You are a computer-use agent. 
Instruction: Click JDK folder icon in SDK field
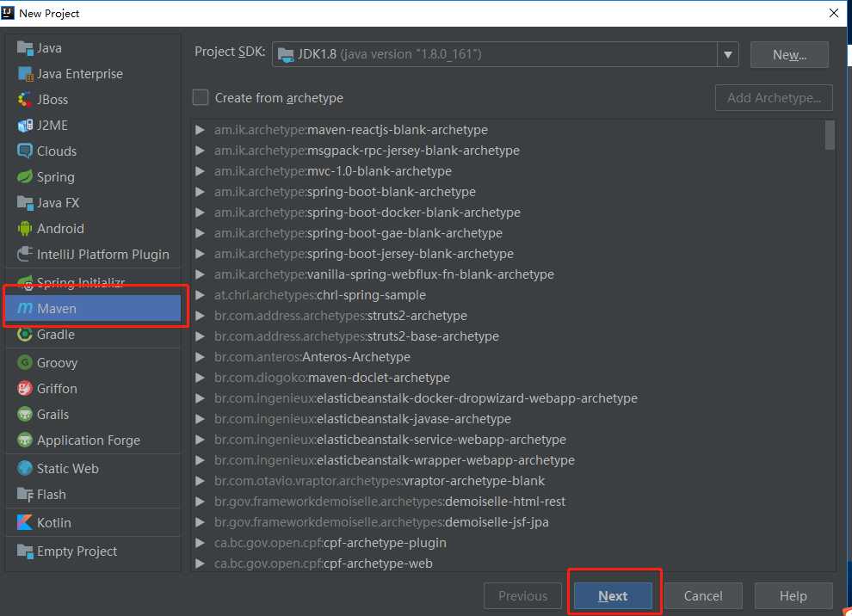[286, 54]
